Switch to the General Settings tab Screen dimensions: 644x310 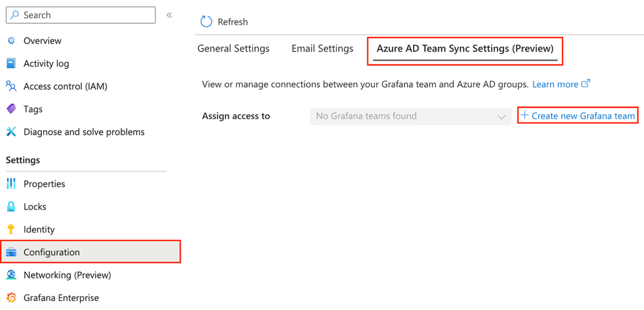click(x=233, y=49)
